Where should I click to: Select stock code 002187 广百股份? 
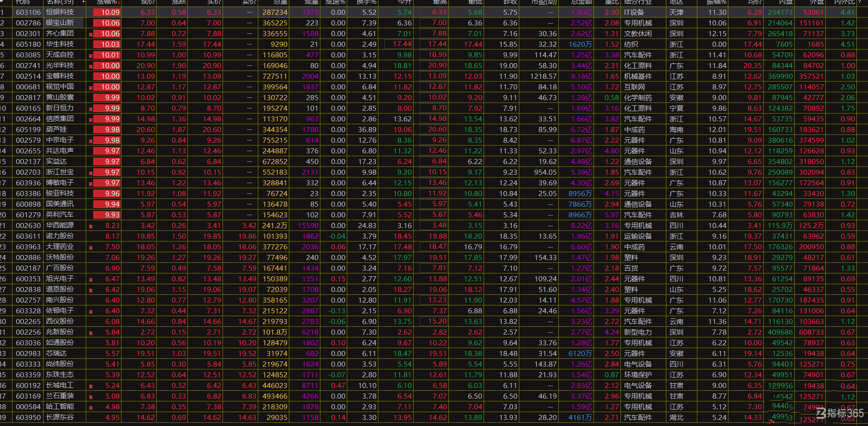(28, 268)
